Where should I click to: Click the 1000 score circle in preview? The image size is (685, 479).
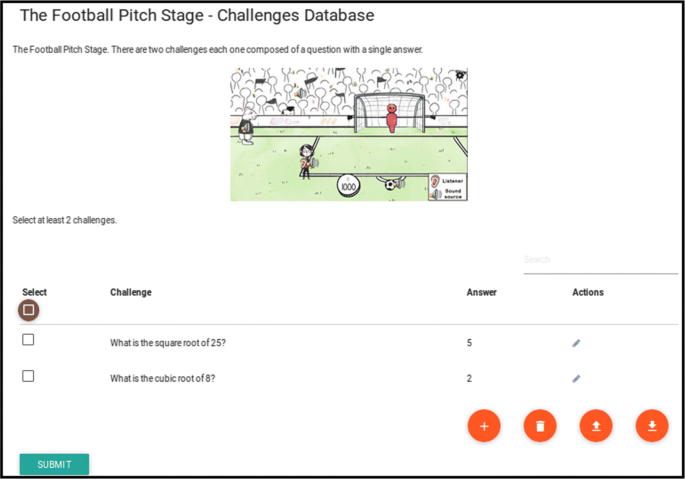coord(348,187)
